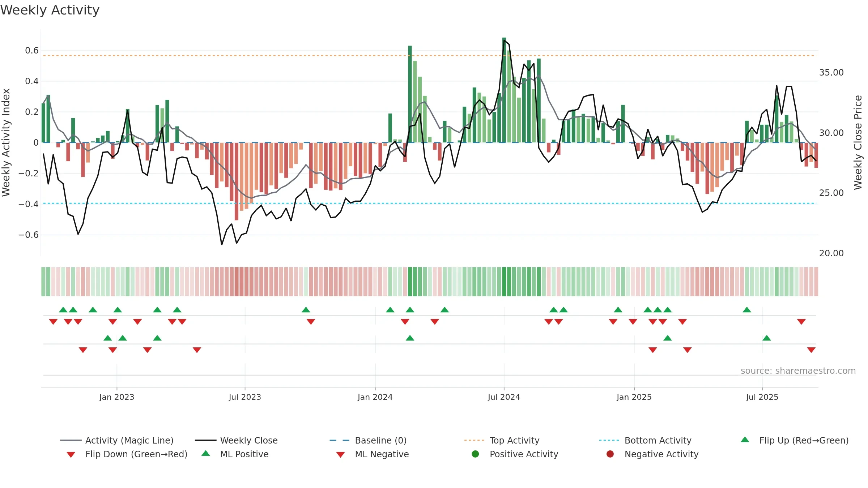Screen dimensions: 868x488
Task: Click the red triangle beside Flip Down legend
Action: tap(71, 455)
